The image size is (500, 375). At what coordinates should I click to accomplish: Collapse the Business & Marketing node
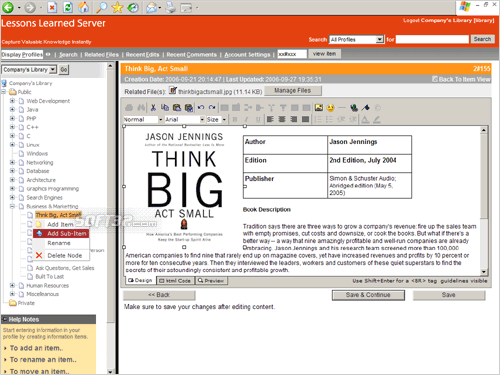(12, 206)
